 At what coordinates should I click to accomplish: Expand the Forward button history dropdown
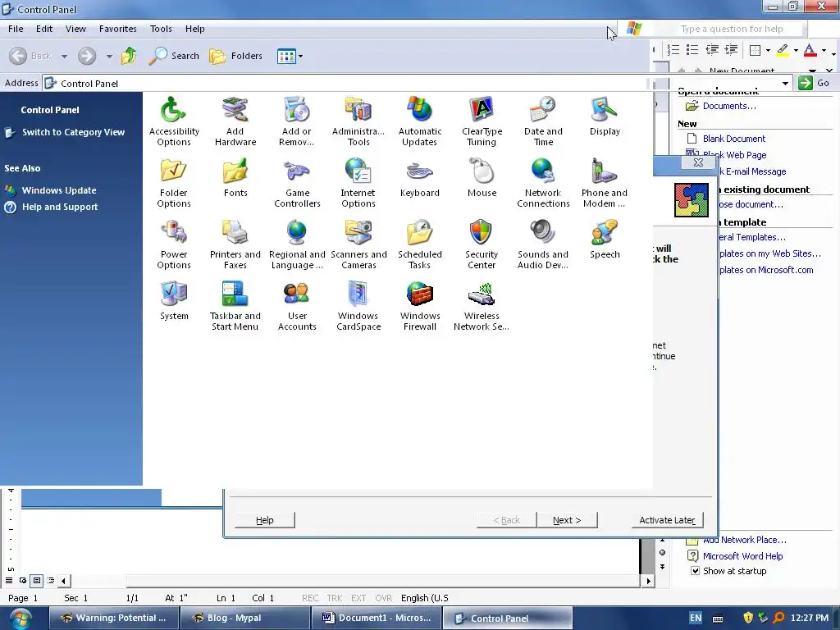pos(109,57)
